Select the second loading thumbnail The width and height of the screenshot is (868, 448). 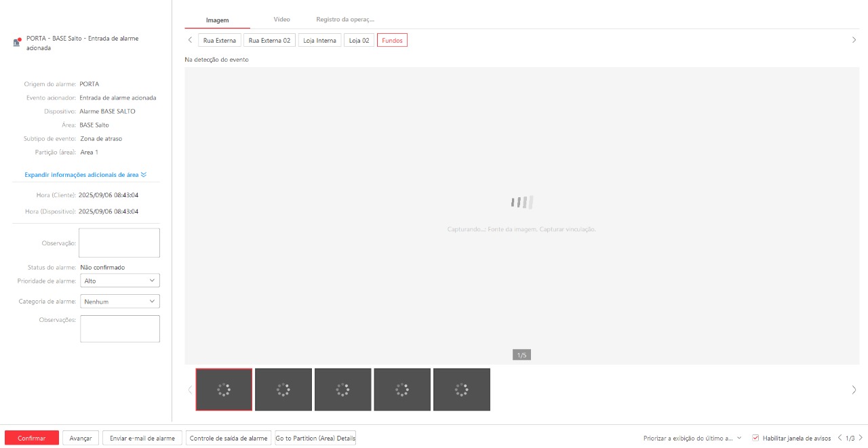283,390
